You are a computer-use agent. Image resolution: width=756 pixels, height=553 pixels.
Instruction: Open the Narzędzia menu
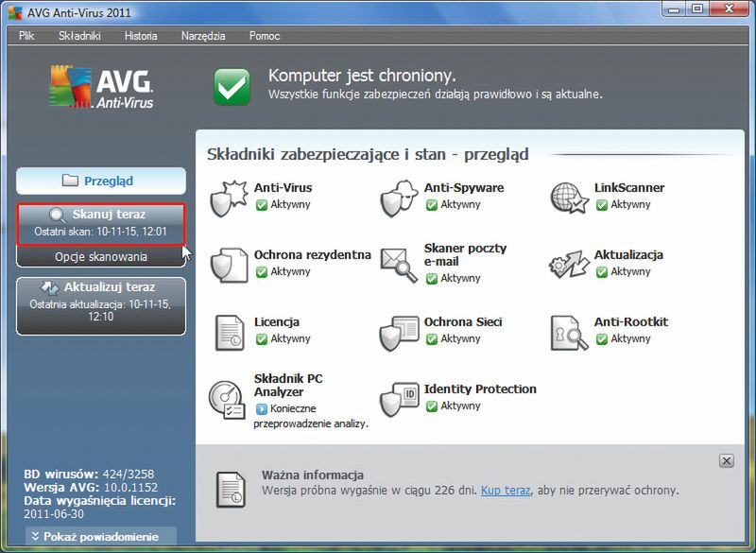(x=206, y=35)
